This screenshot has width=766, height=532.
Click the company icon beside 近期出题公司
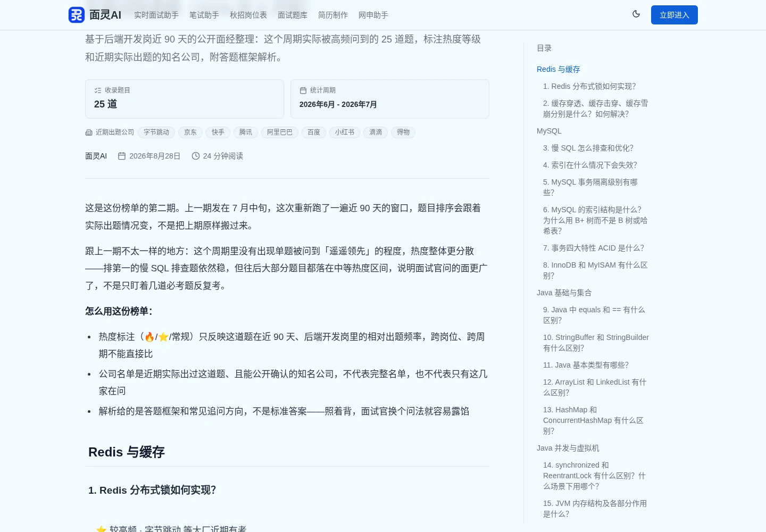(x=89, y=132)
